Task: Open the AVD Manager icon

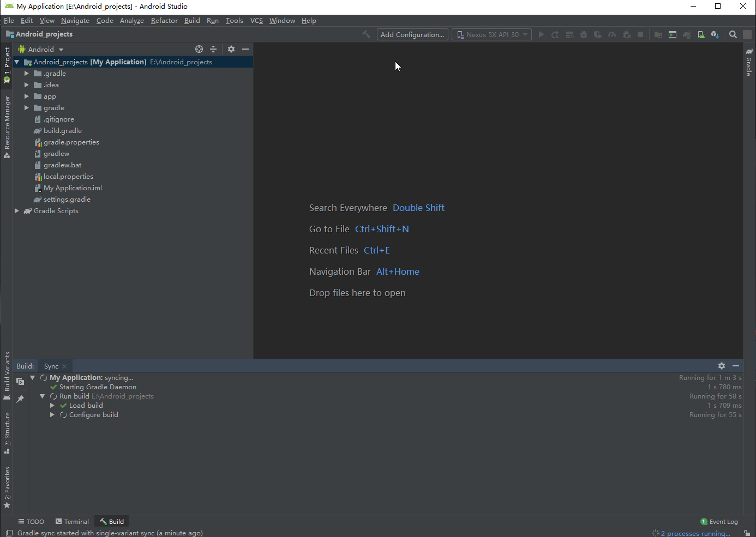Action: (701, 34)
